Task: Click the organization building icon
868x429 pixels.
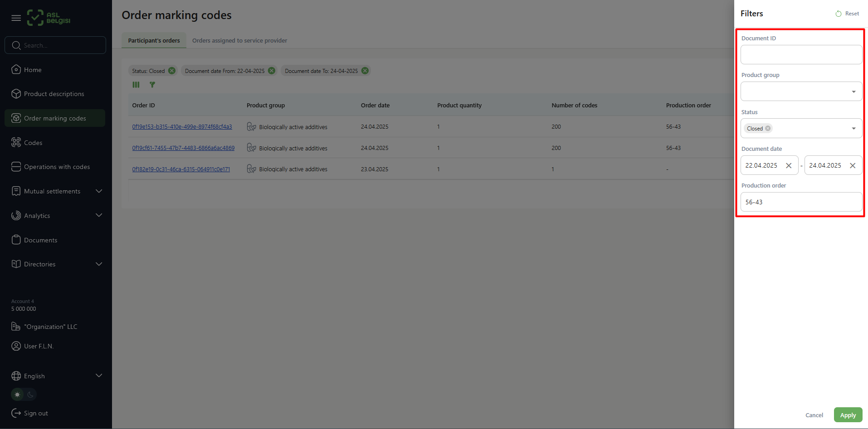Action: pos(16,326)
